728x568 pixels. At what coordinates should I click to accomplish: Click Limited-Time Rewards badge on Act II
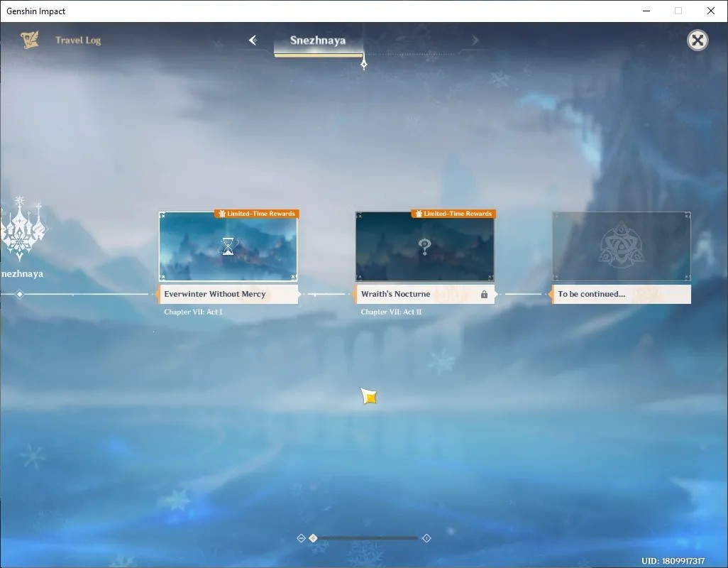pyautogui.click(x=453, y=214)
